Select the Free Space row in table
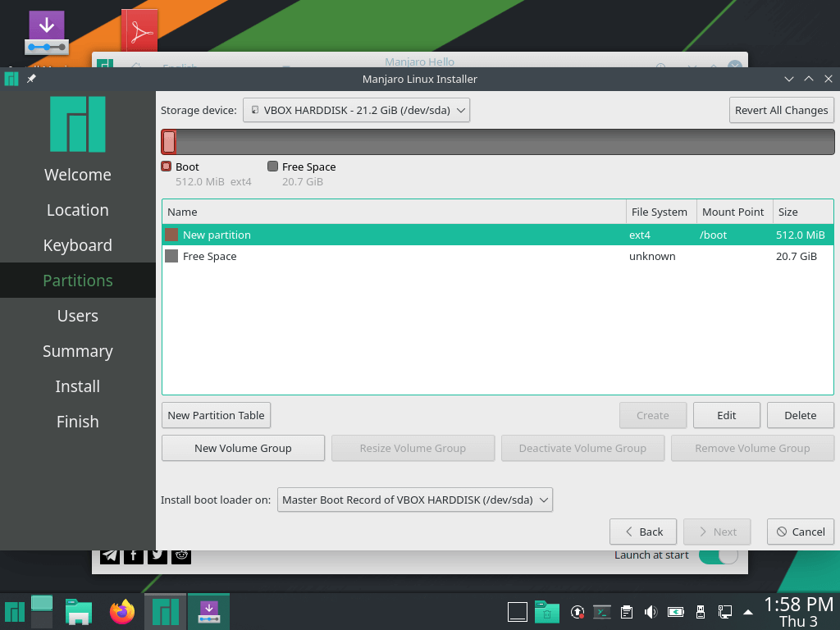This screenshot has height=630, width=840. pyautogui.click(x=498, y=256)
